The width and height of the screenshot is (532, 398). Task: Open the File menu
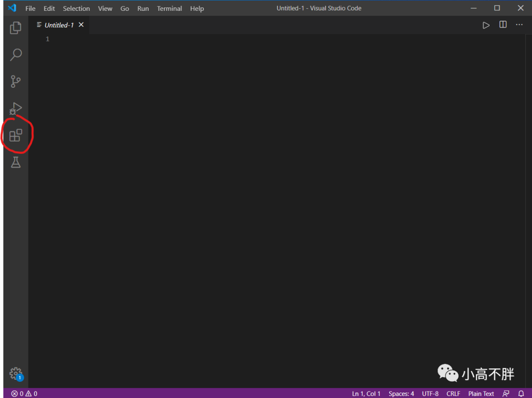pyautogui.click(x=30, y=8)
